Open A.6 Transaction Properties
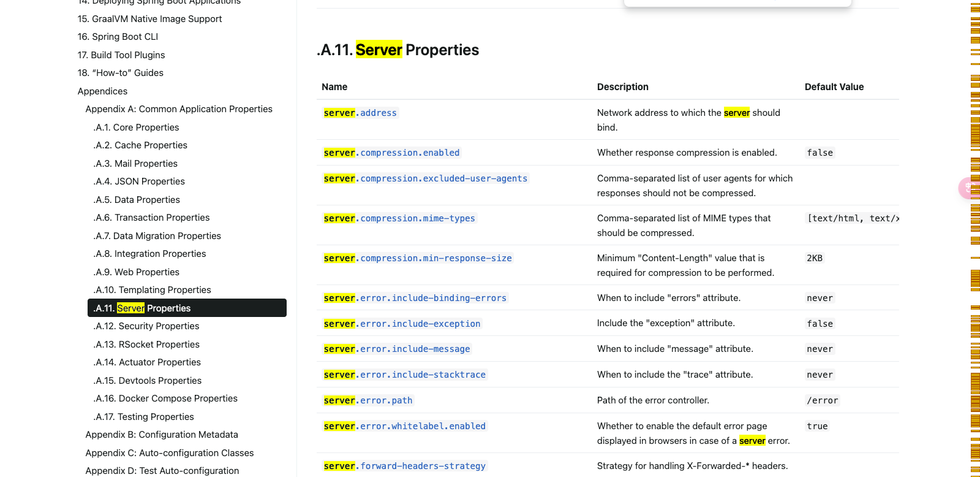Screen dimensions: 980x477 (151, 218)
